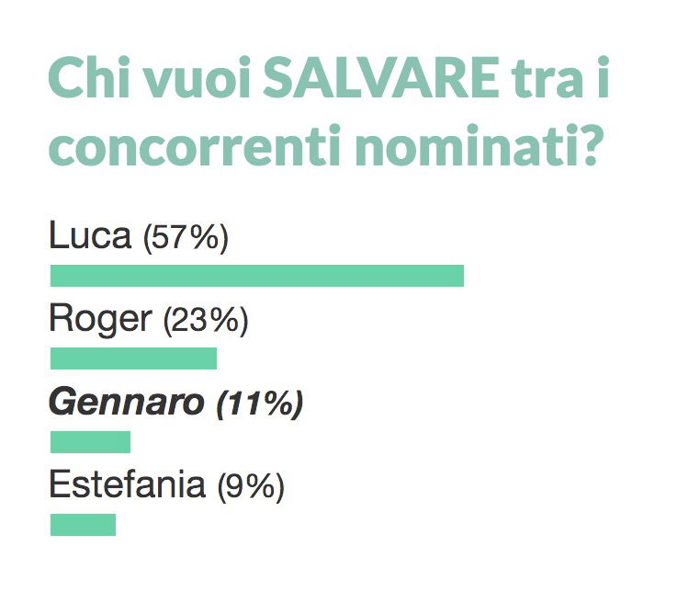
Task: Choose the bold Gennaro poll option
Action: [x=175, y=403]
